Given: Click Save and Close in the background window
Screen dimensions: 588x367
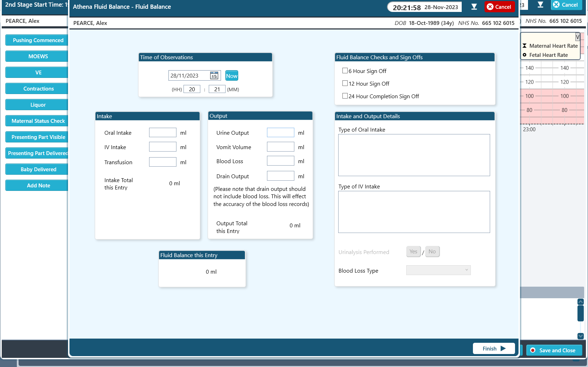Looking at the screenshot, I should tap(554, 350).
